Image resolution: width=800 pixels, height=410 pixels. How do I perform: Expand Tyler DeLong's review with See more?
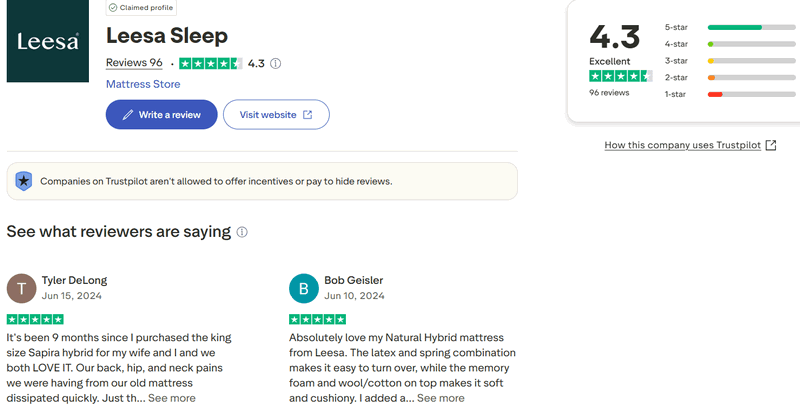[x=172, y=398]
